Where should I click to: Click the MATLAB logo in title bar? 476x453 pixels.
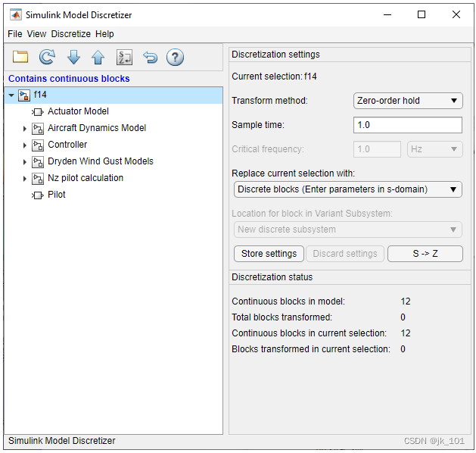tap(16, 14)
